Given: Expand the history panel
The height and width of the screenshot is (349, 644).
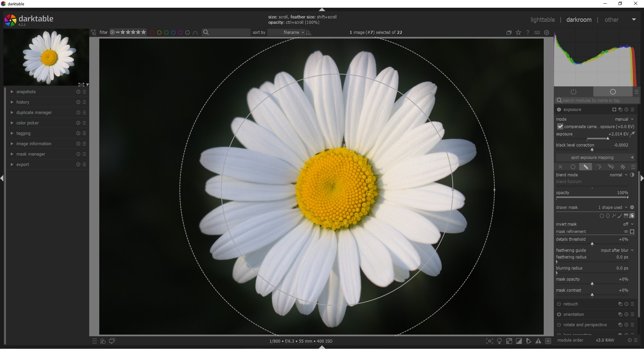Looking at the screenshot, I should pyautogui.click(x=23, y=102).
